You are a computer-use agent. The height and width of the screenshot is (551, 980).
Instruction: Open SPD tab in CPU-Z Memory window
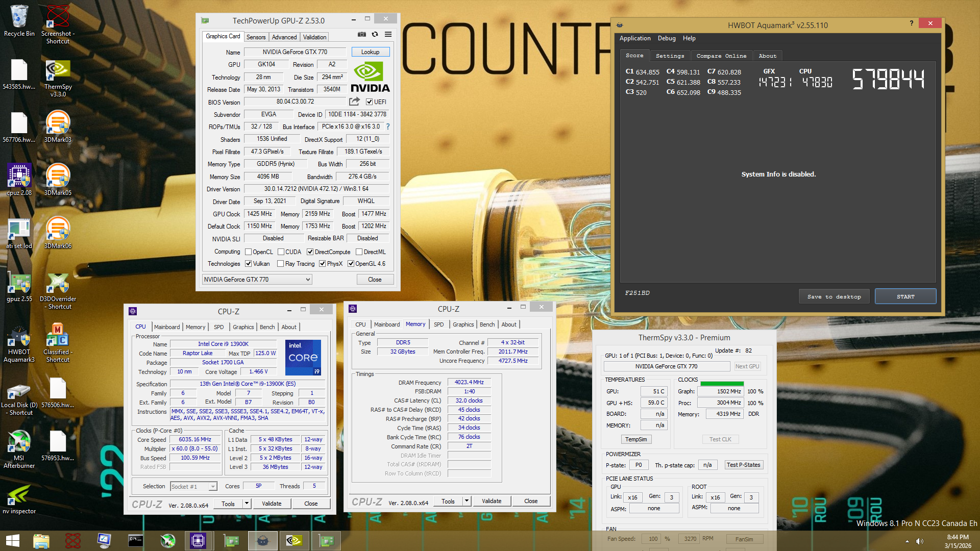point(438,324)
